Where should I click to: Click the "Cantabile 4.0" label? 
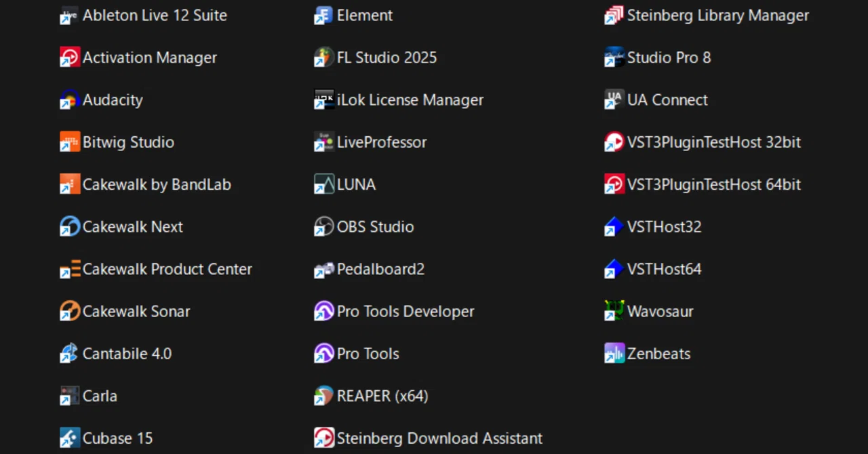tap(127, 354)
